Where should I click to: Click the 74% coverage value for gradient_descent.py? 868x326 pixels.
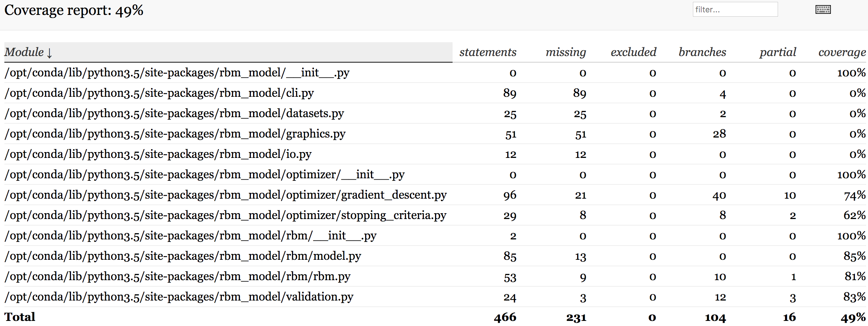click(x=855, y=195)
